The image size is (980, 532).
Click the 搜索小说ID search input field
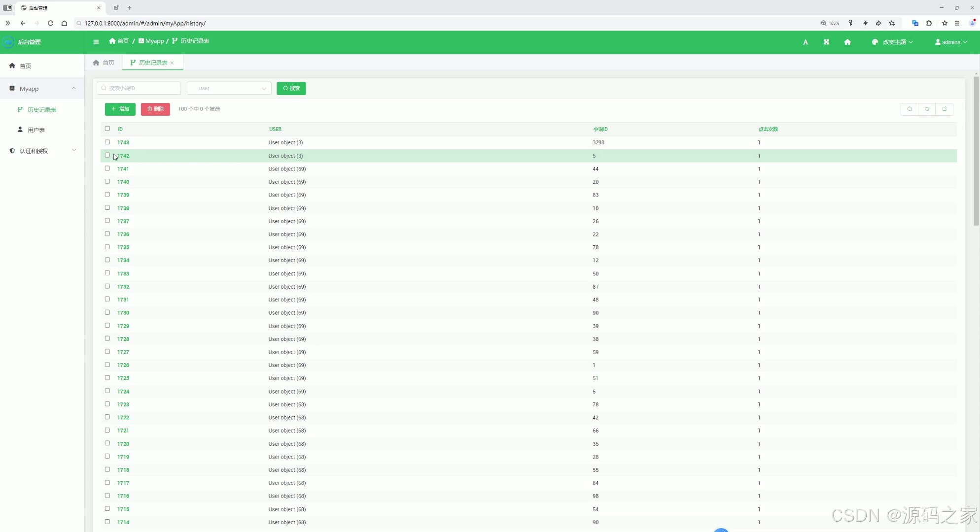pos(140,88)
